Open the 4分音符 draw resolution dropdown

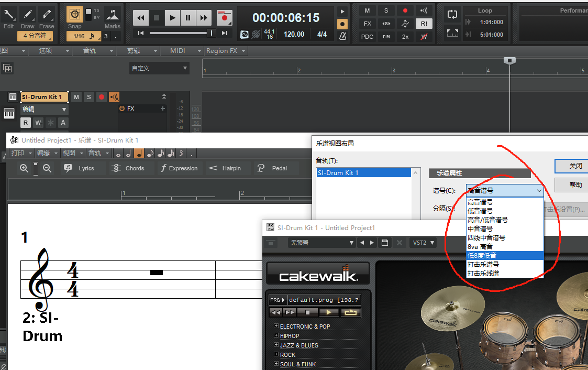[35, 36]
